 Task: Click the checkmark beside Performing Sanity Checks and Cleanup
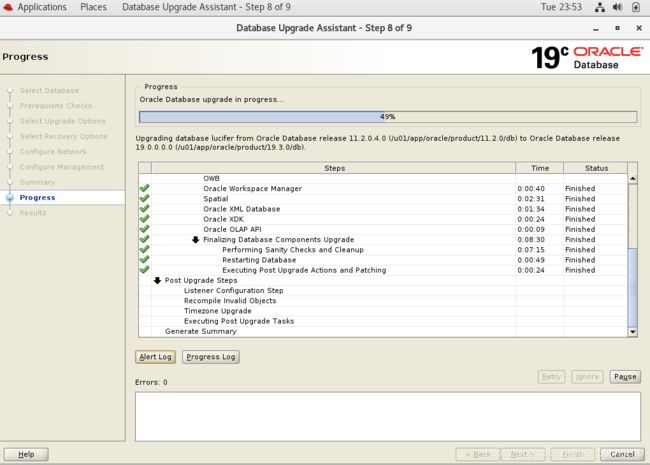pos(144,249)
